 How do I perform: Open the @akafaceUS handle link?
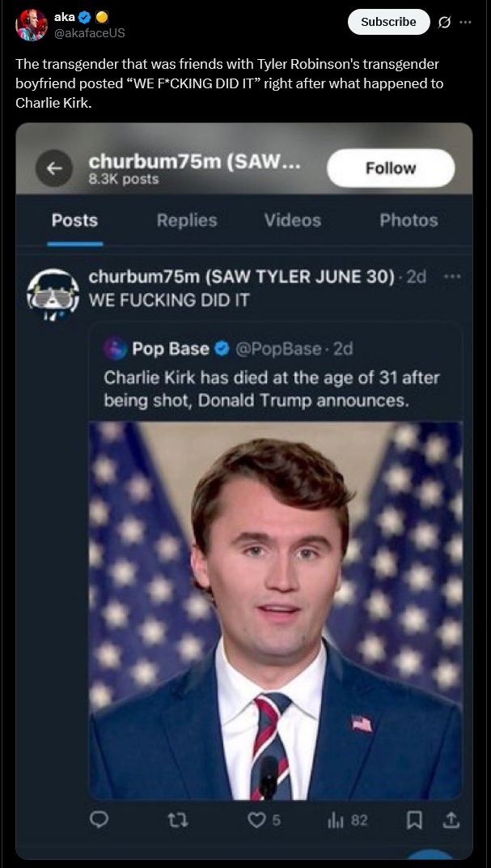click(x=89, y=33)
